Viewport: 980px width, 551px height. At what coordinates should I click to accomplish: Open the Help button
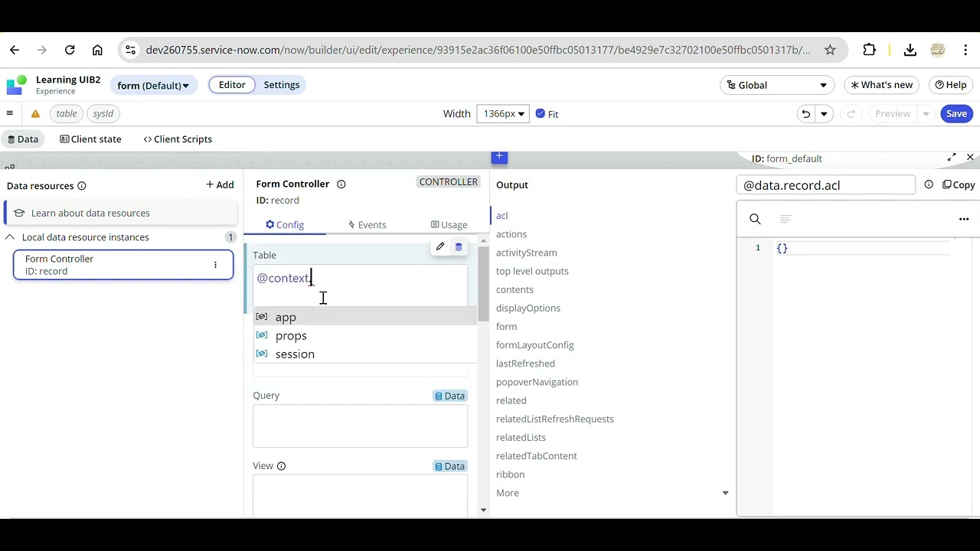point(950,85)
